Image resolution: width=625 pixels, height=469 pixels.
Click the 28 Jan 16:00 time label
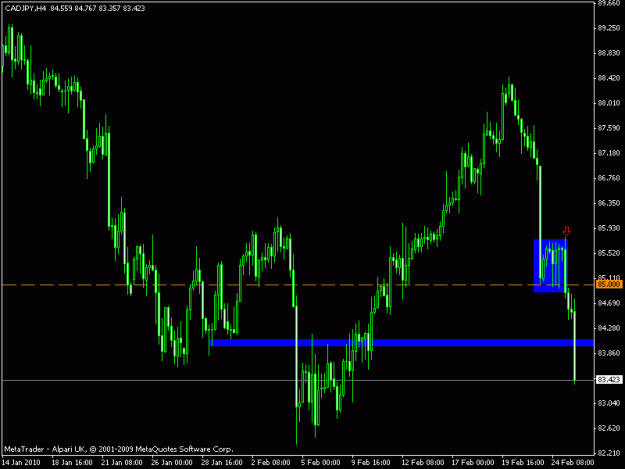[x=222, y=463]
